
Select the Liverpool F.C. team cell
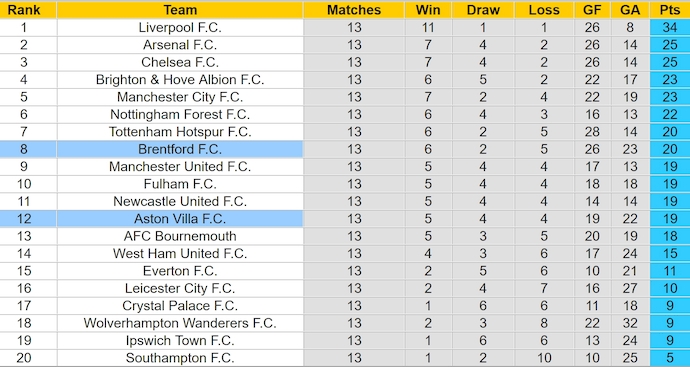pos(180,27)
